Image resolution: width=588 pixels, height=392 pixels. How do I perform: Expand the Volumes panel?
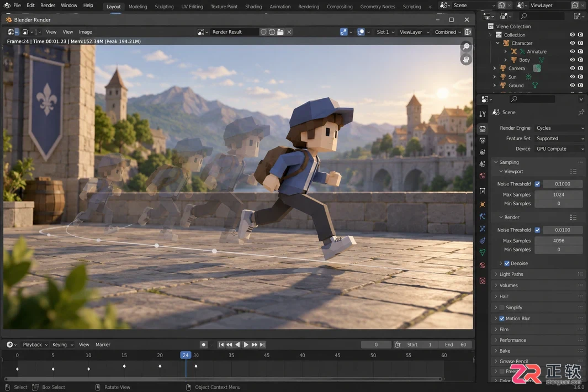click(537, 285)
